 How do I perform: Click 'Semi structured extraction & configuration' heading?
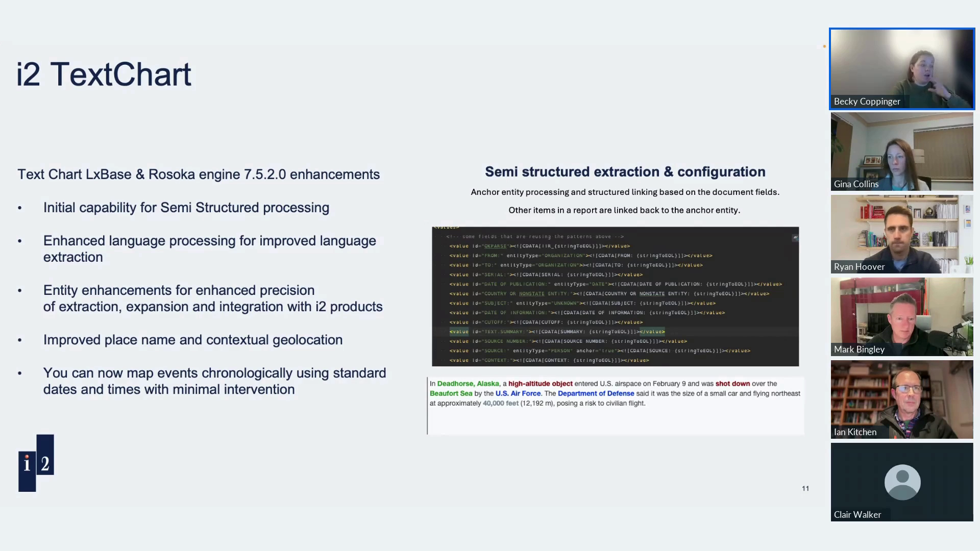[x=625, y=172]
